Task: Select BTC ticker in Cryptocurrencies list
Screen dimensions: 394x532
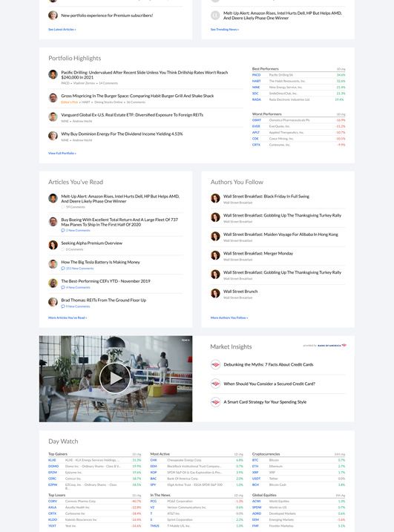Action: click(x=255, y=460)
